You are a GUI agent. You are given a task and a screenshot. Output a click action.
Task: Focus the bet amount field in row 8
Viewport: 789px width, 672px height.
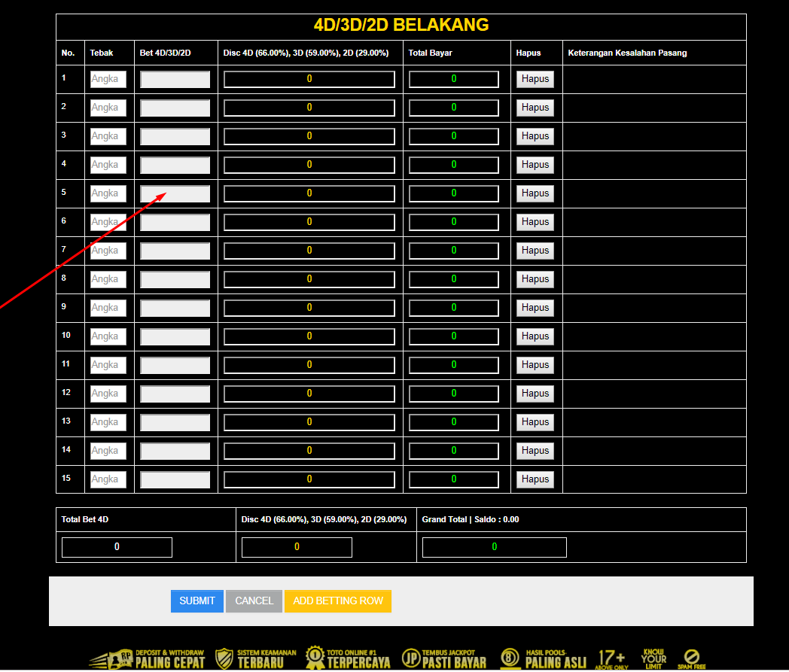click(x=175, y=279)
